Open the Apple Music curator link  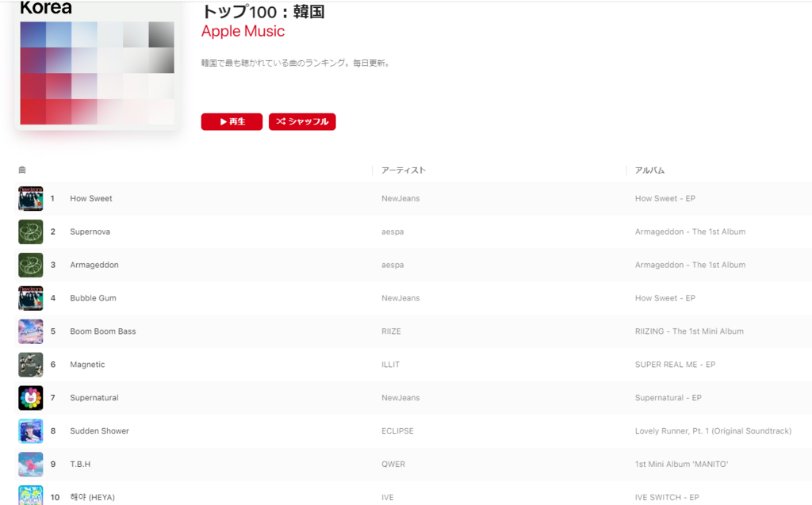(243, 32)
